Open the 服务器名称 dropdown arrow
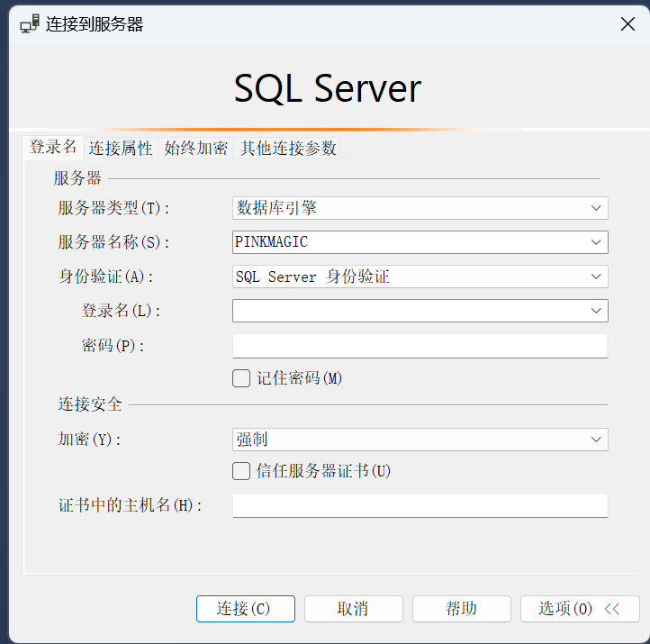Viewport: 650px width, 644px height. click(x=596, y=242)
